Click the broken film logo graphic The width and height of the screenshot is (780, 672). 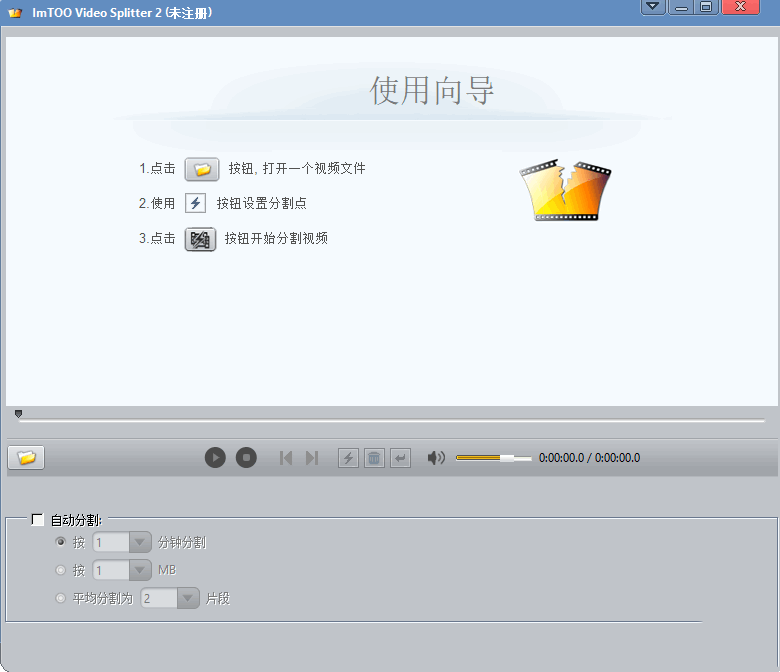click(565, 190)
